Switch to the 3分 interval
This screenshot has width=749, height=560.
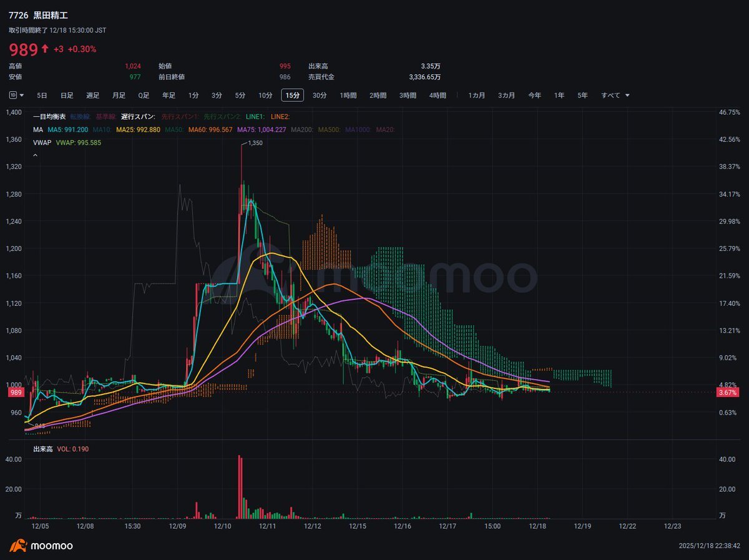coord(217,96)
